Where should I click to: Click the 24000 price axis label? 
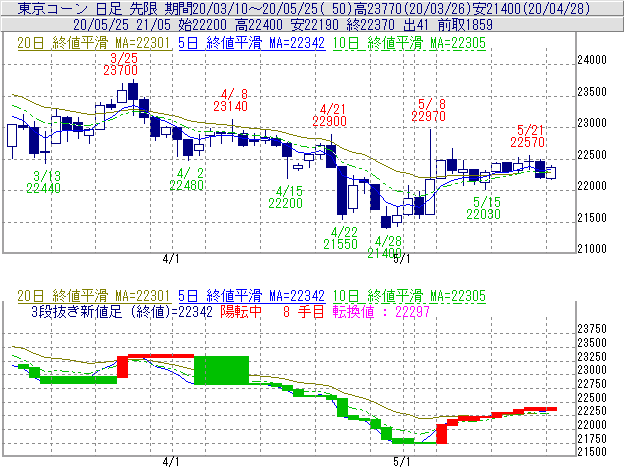tap(592, 60)
